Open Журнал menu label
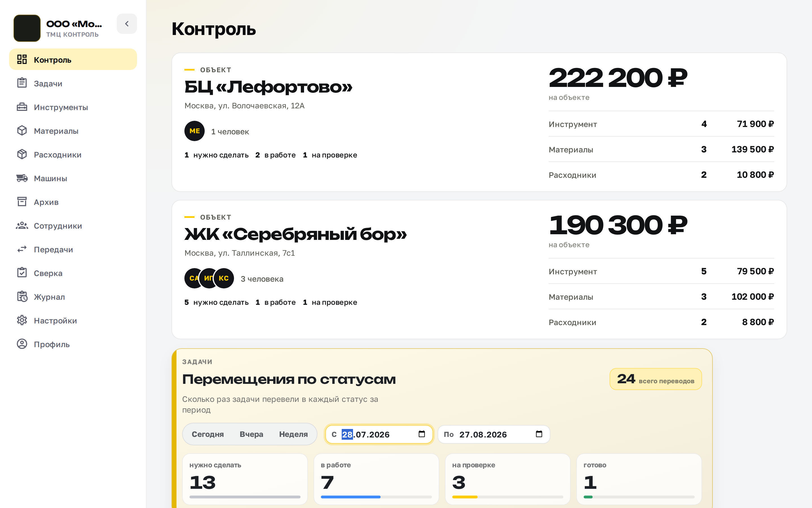Viewport: 812px width, 508px height. click(x=49, y=297)
